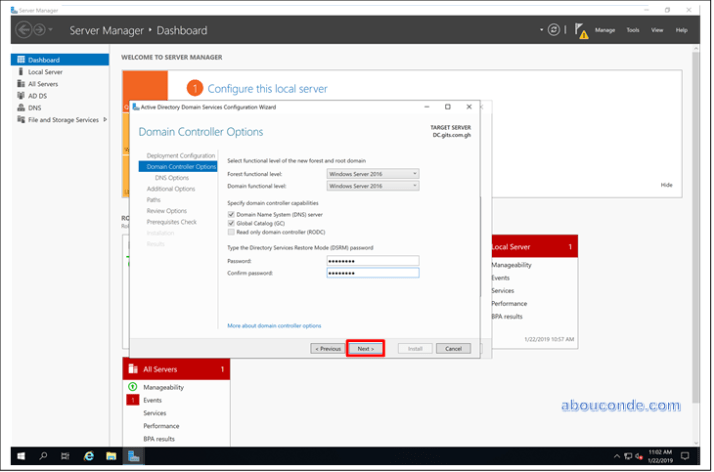Uncheck the Global Catalog (GC) checkbox
714x472 pixels.
(x=231, y=223)
